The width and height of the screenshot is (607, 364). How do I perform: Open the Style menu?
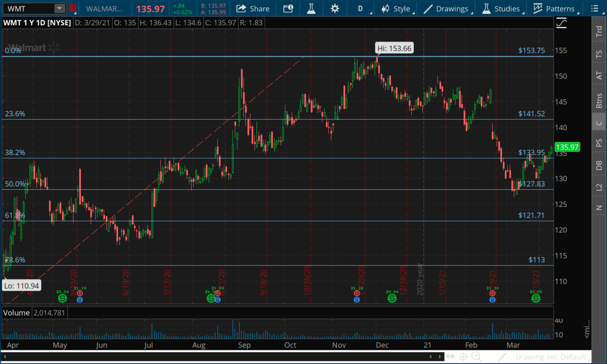coord(398,9)
